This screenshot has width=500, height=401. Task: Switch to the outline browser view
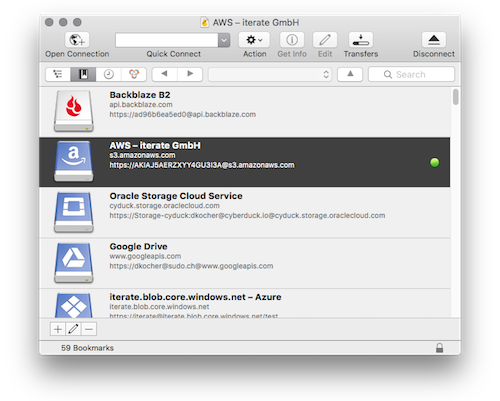click(x=58, y=74)
